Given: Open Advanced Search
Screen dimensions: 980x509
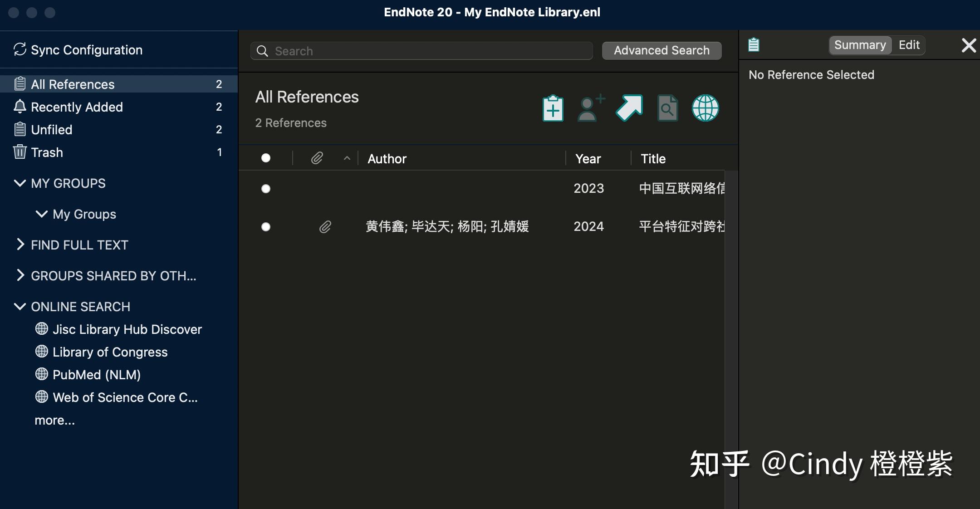Looking at the screenshot, I should pyautogui.click(x=661, y=50).
